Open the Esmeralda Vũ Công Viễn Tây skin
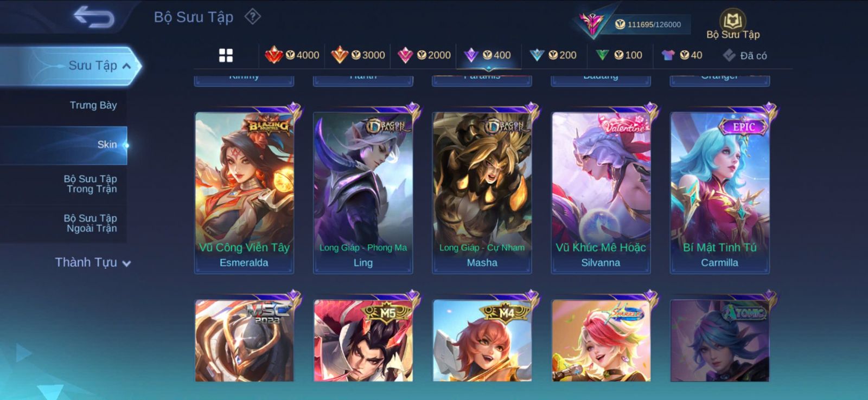Screen dimensions: 868x400 tap(244, 192)
